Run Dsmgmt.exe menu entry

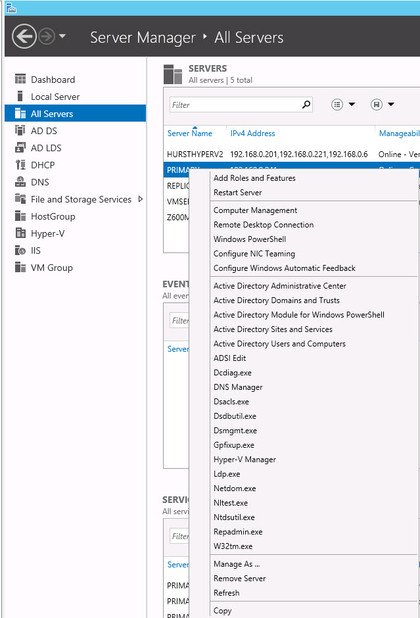(235, 431)
